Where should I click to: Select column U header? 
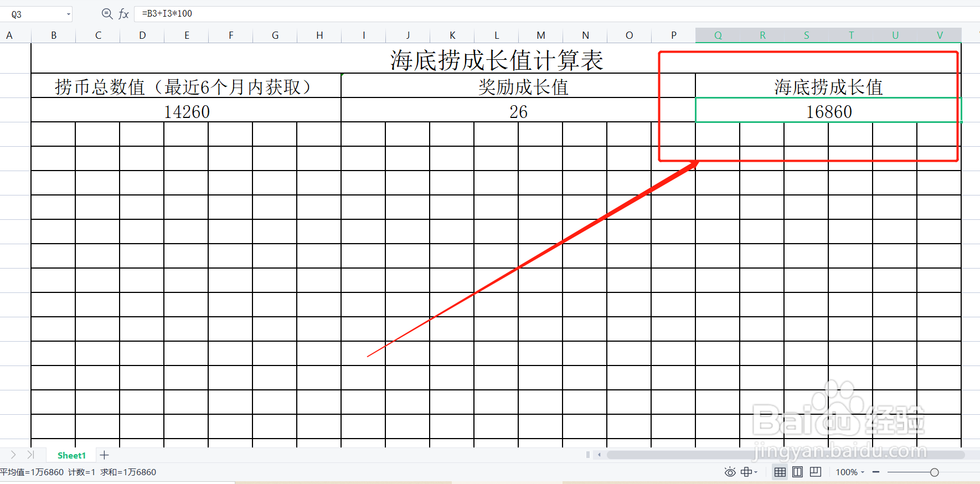coord(895,35)
